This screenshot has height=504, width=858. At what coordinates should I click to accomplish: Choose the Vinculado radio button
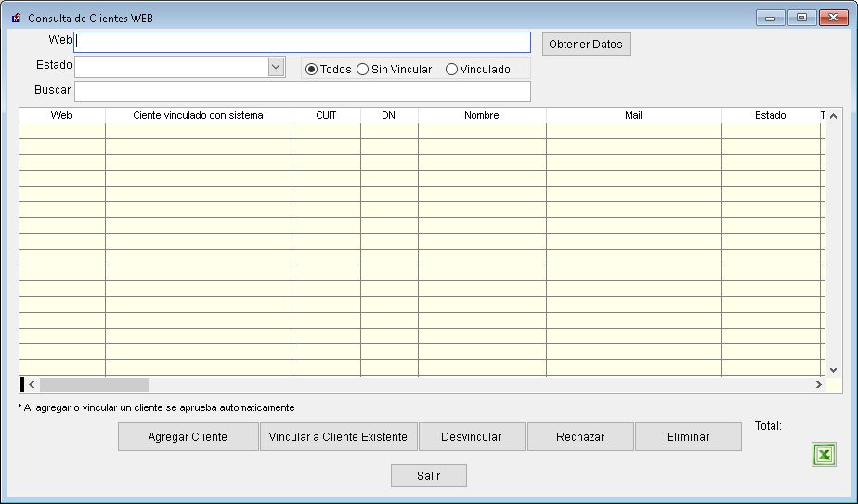[451, 70]
